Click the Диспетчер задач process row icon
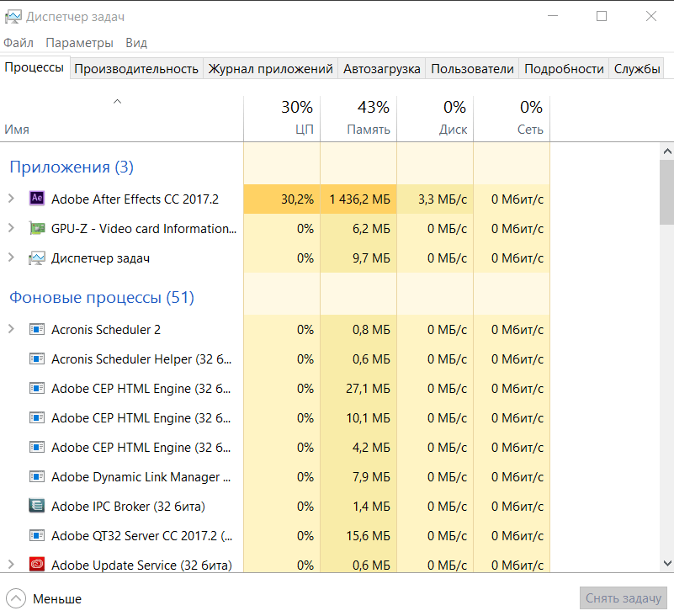This screenshot has width=674, height=616. click(x=37, y=258)
